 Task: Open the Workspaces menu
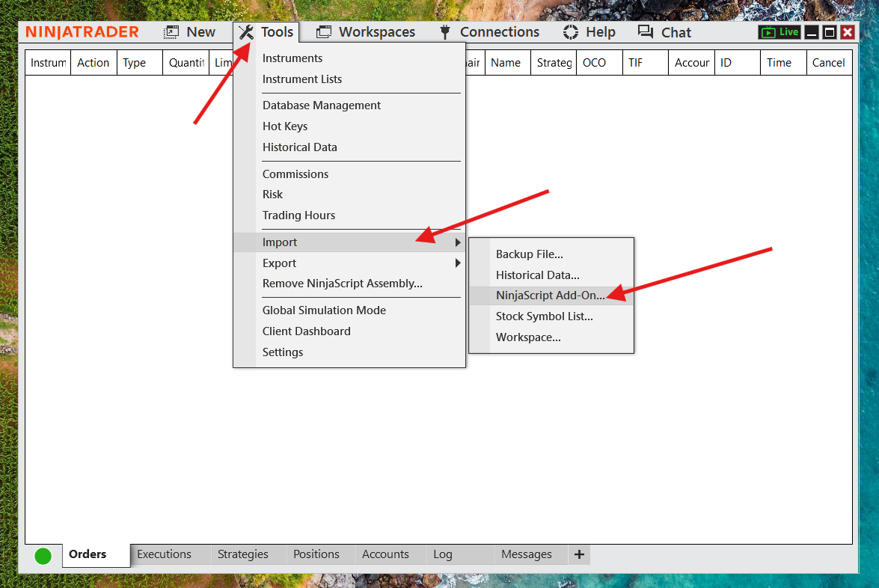(x=366, y=32)
